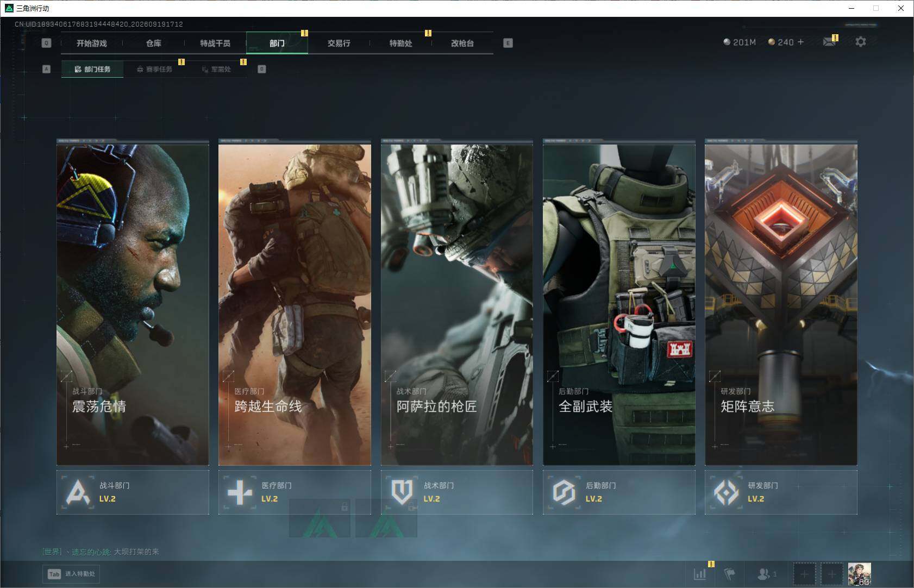Click the E key next-tab icon
The image size is (914, 588).
click(508, 43)
